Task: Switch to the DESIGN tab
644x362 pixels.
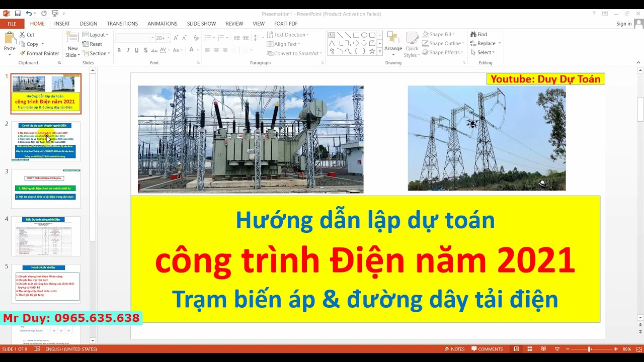Action: pyautogui.click(x=88, y=24)
